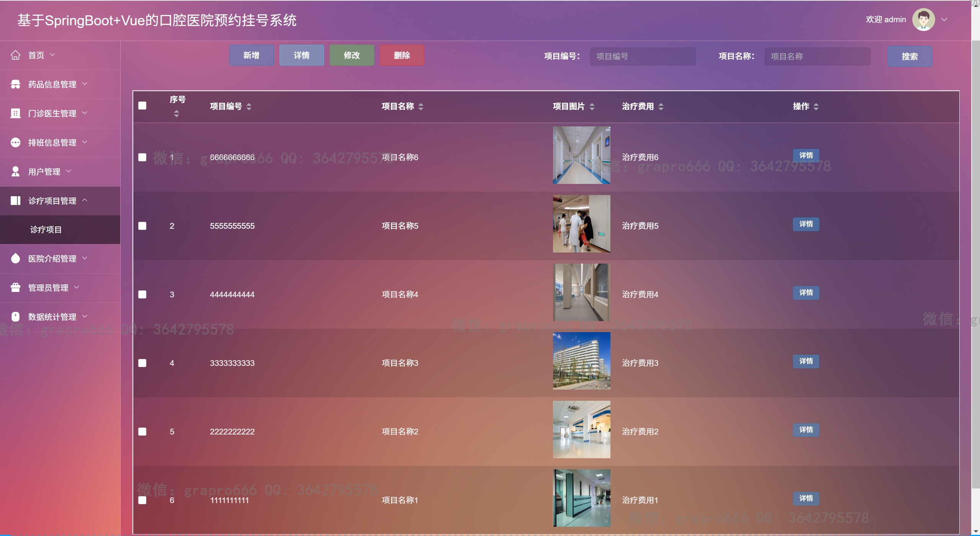This screenshot has width=980, height=536.
Task: Check the row for 项目名称3
Action: [142, 363]
